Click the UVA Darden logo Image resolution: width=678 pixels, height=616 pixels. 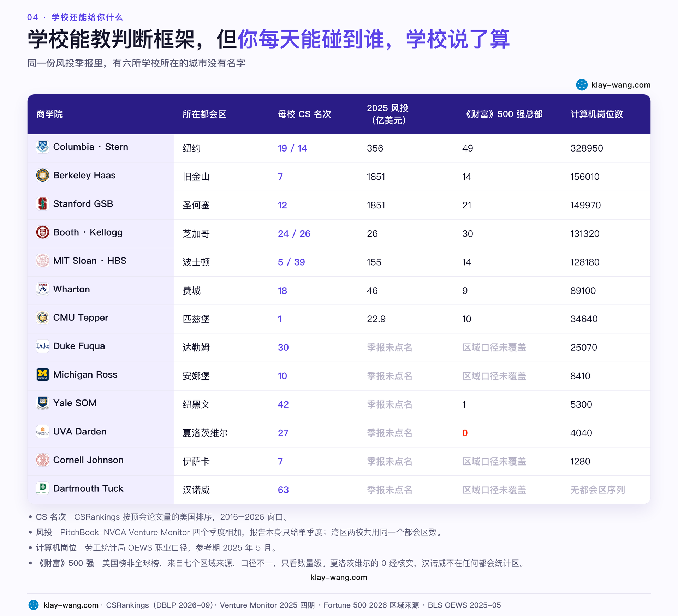click(x=43, y=432)
